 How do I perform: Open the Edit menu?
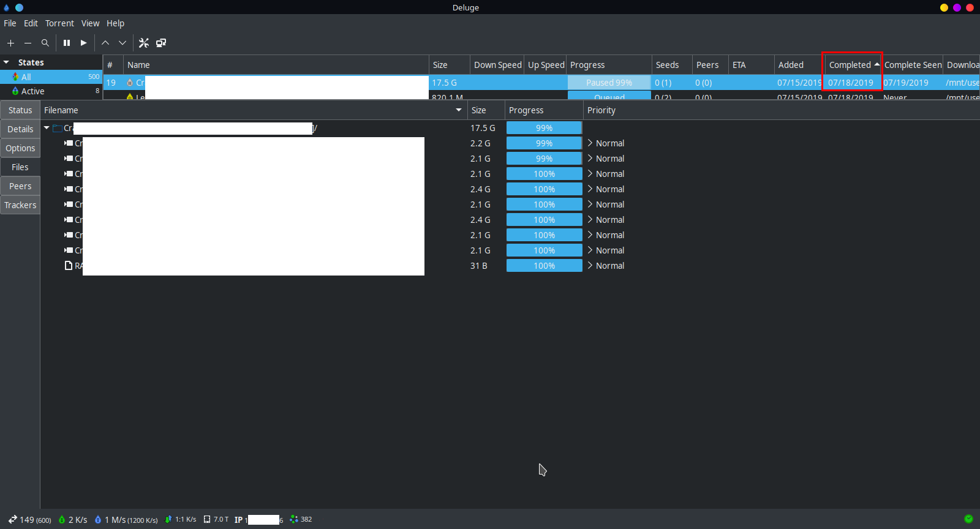pyautogui.click(x=31, y=23)
